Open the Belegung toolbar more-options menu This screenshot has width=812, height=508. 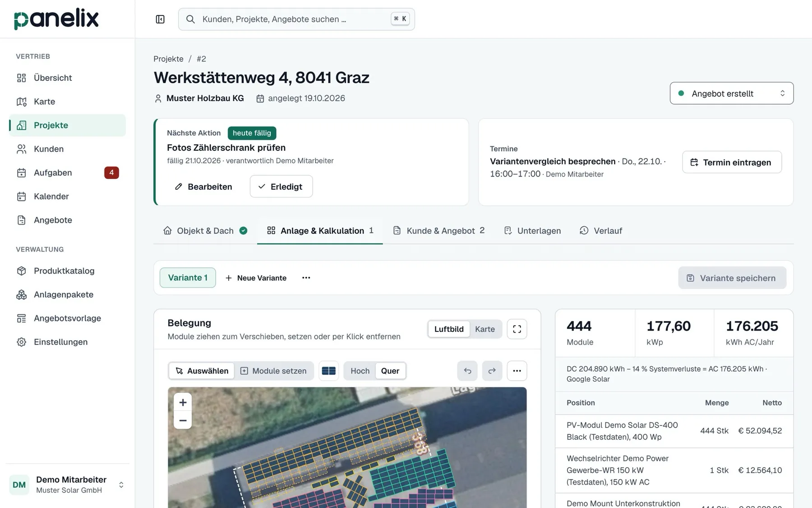coord(517,371)
